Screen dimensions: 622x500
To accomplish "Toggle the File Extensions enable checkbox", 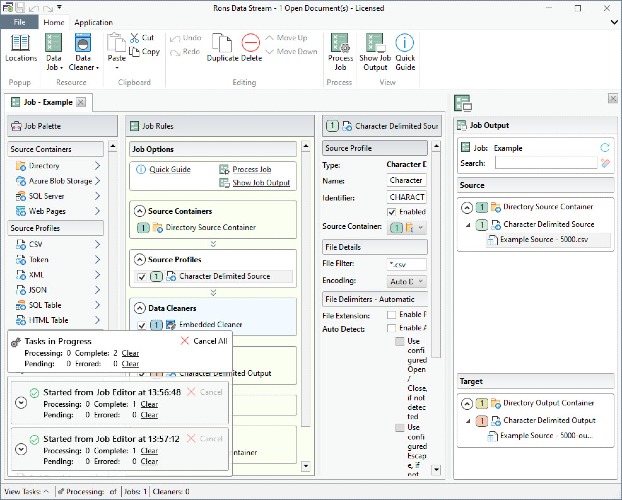I will tap(392, 315).
